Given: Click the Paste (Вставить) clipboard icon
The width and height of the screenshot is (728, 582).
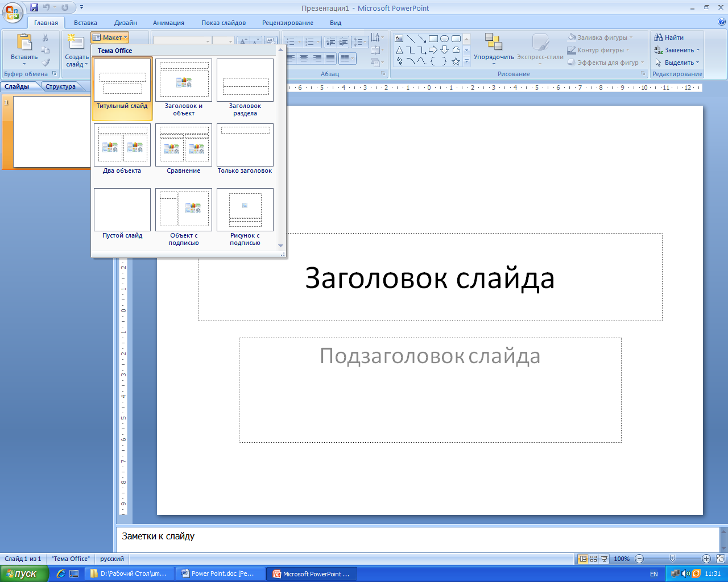Looking at the screenshot, I should pyautogui.click(x=24, y=43).
